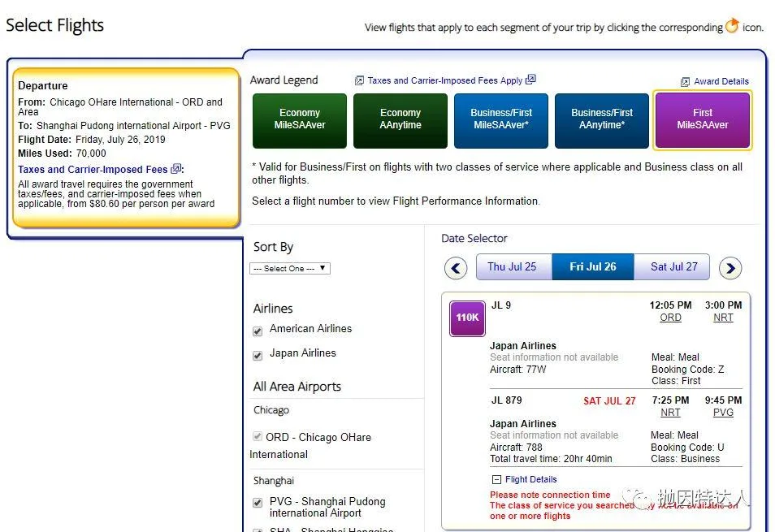Click the Please note connection time warning
The height and width of the screenshot is (532, 775).
tap(550, 495)
